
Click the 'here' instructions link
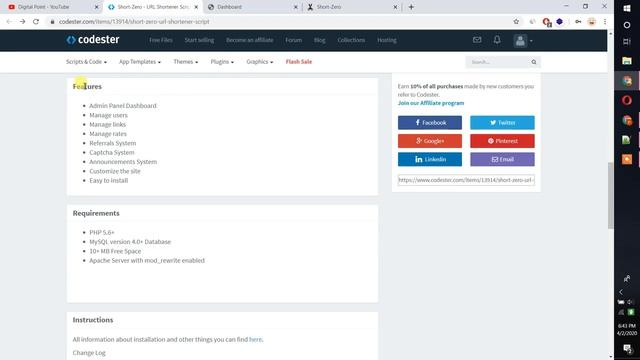point(256,339)
